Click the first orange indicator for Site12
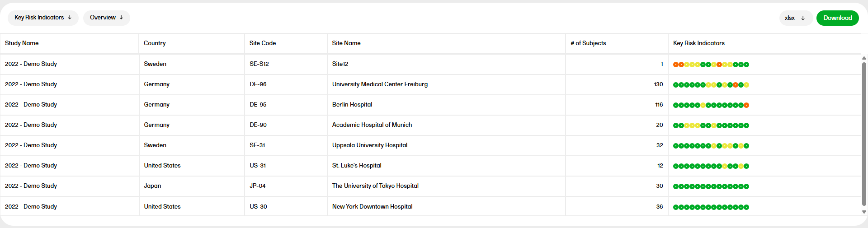This screenshot has height=228, width=868. 676,65
